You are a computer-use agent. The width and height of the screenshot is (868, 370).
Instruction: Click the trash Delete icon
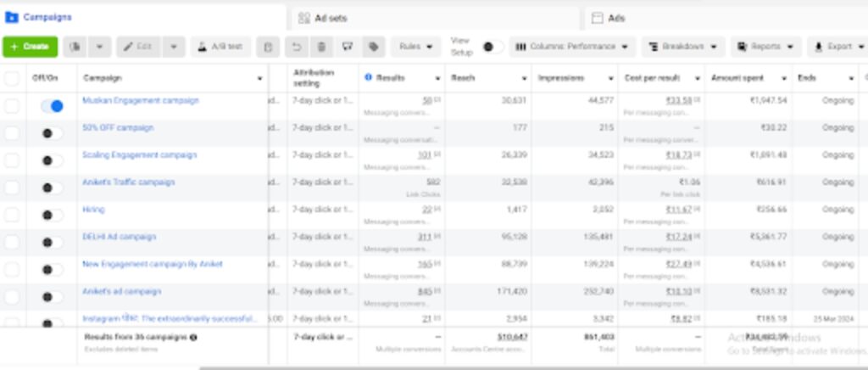tap(321, 47)
